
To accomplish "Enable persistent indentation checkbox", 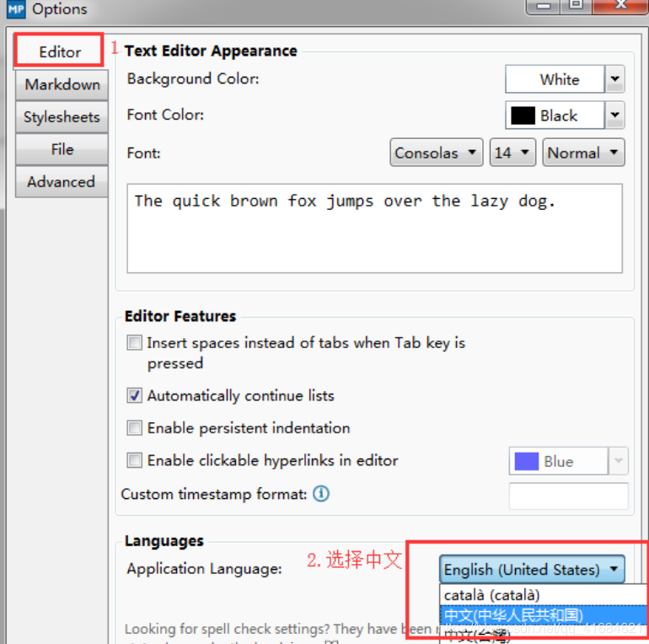I will (x=135, y=428).
